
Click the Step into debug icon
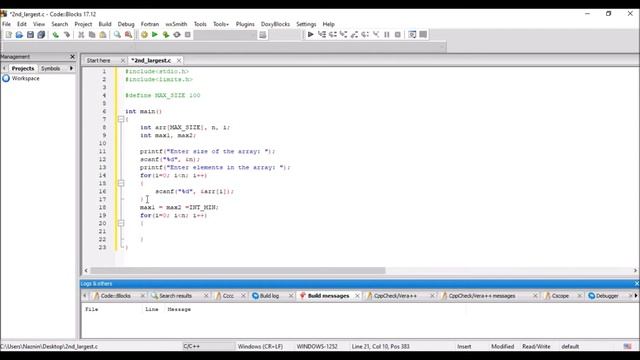[343, 35]
